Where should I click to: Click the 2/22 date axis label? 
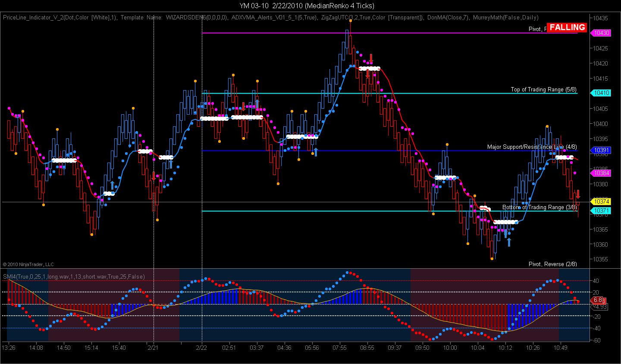(202, 348)
